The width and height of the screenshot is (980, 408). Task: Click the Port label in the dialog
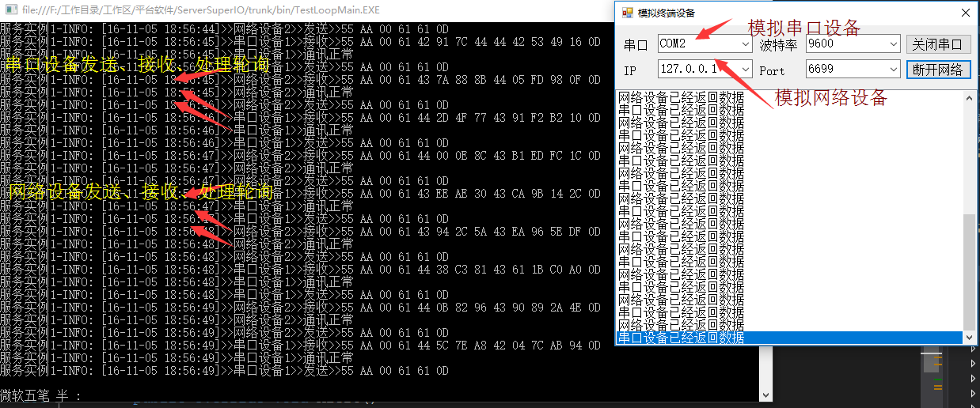pos(772,70)
